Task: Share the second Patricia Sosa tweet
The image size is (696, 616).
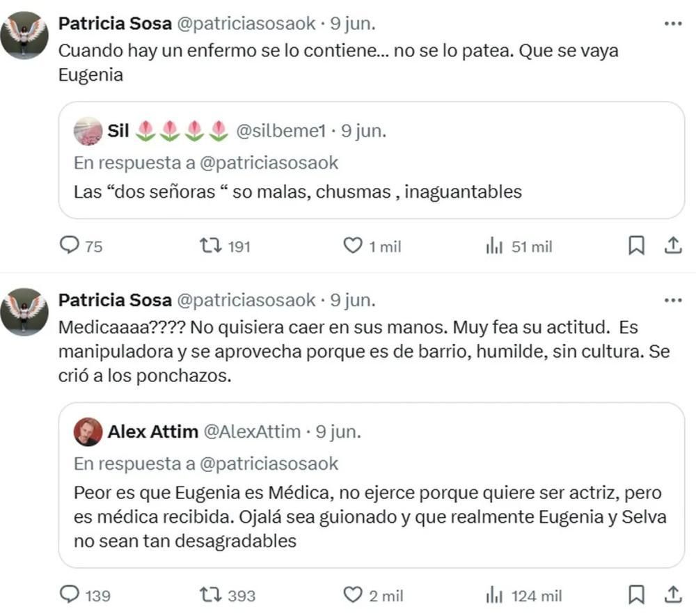Action: pyautogui.click(x=673, y=595)
